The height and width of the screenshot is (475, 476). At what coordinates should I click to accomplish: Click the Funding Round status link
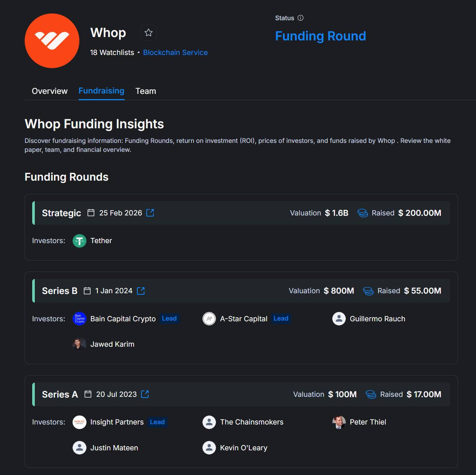[320, 36]
